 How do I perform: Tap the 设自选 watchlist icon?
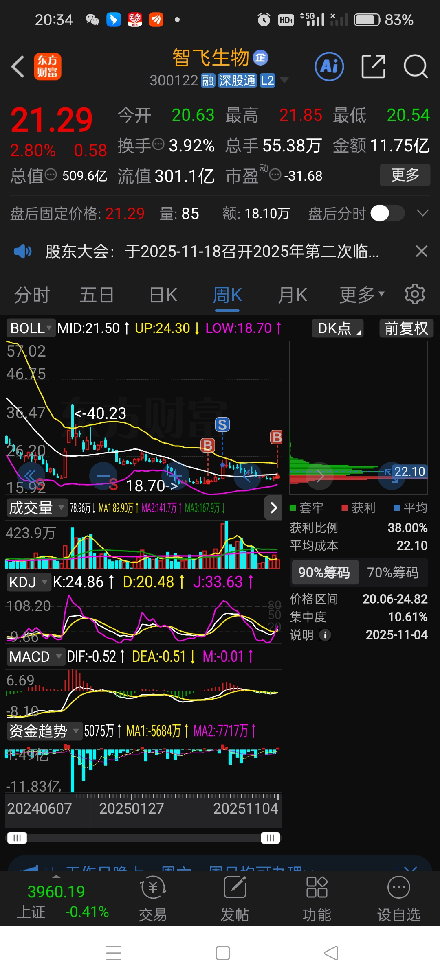(399, 899)
